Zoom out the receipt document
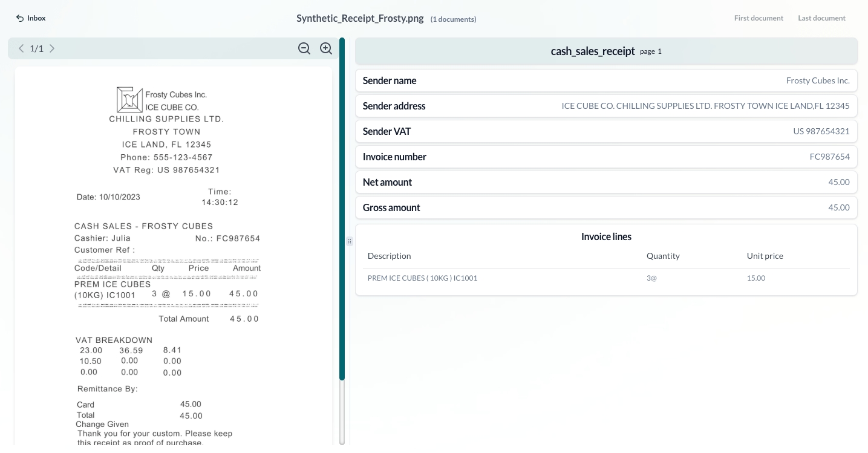 (x=304, y=48)
